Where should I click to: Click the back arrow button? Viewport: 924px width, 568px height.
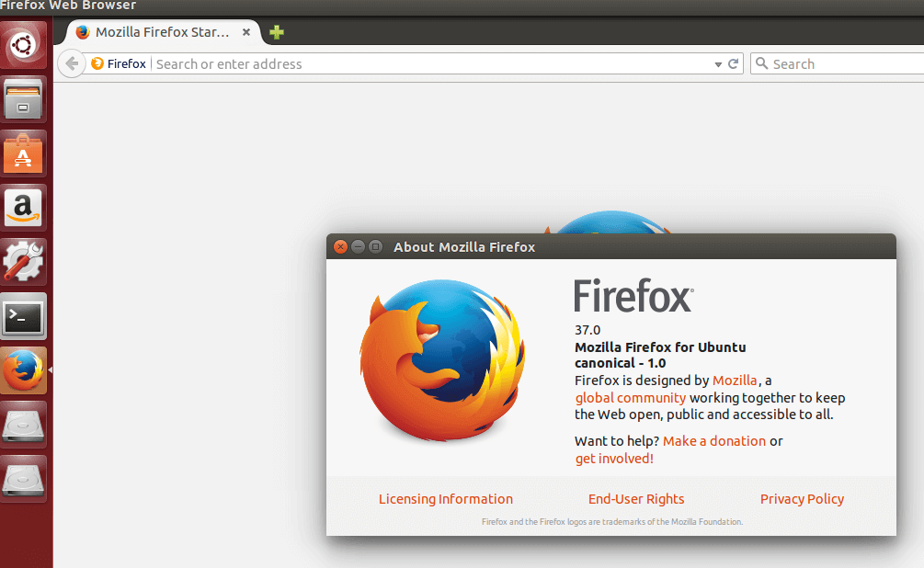click(x=72, y=63)
